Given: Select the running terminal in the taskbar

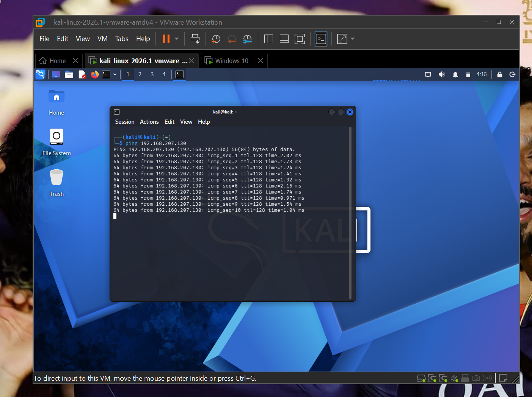Looking at the screenshot, I should pos(180,74).
